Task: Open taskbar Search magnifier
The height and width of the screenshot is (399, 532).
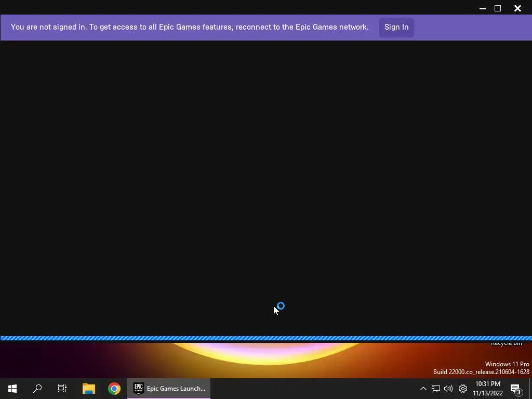Action: coord(37,389)
